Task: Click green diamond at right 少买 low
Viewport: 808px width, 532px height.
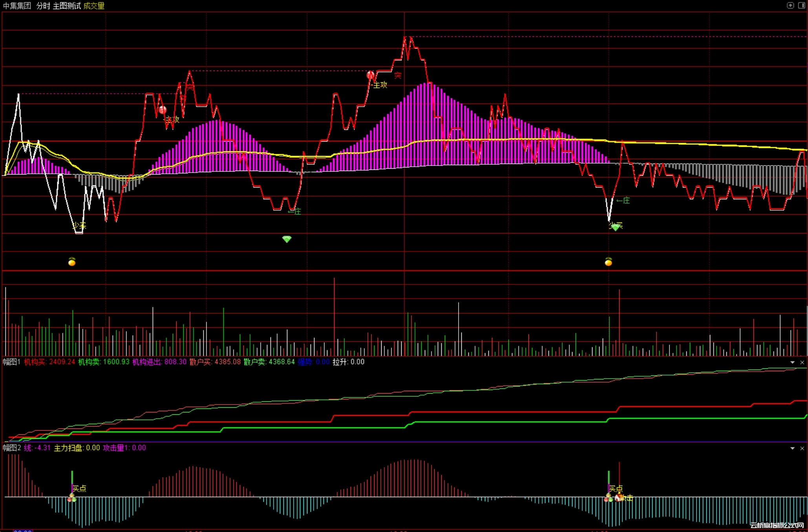Action: click(x=615, y=227)
